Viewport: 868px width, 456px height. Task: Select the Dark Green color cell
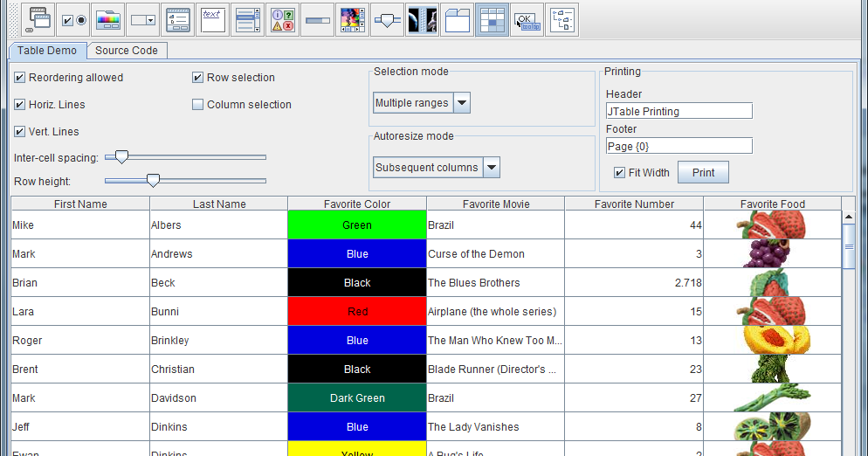(357, 397)
